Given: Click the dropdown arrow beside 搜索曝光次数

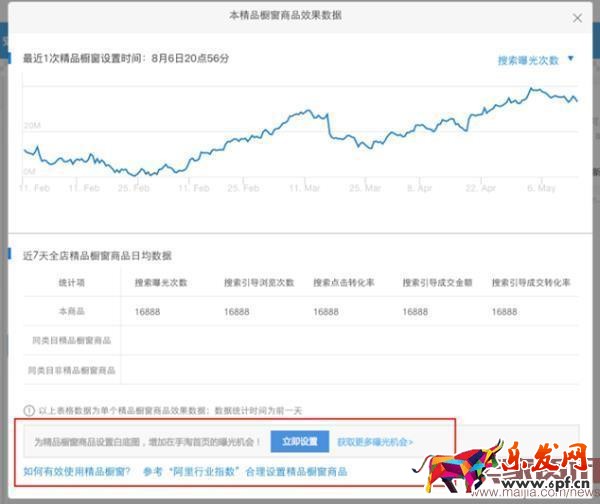Looking at the screenshot, I should click(x=571, y=59).
